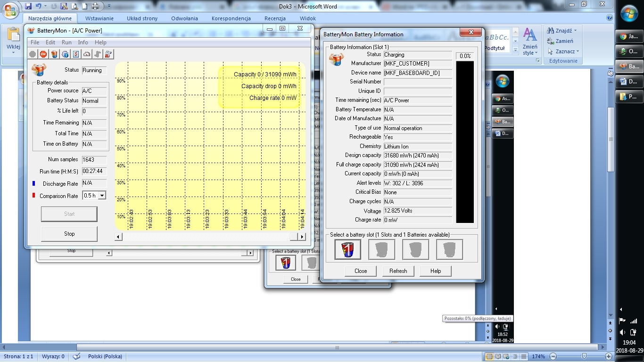The height and width of the screenshot is (362, 644).
Task: Click Close in Battery Information dialog
Action: click(x=361, y=271)
